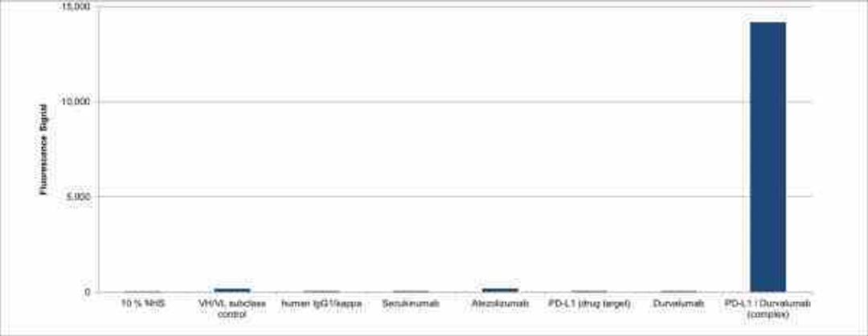Click the 'Secukinumab' axis label
Image resolution: width=868 pixels, height=336 pixels.
pos(411,304)
